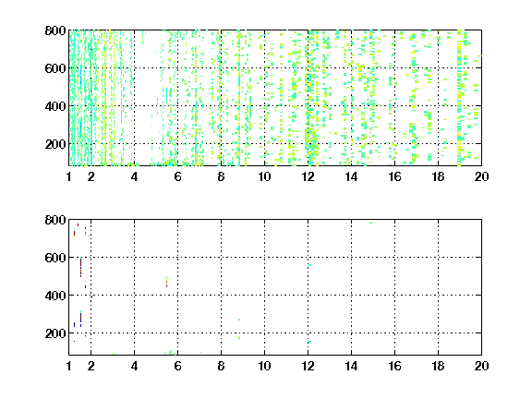
Task: Click the 600 label on bottom plot y-axis
Action: pyautogui.click(x=55, y=258)
